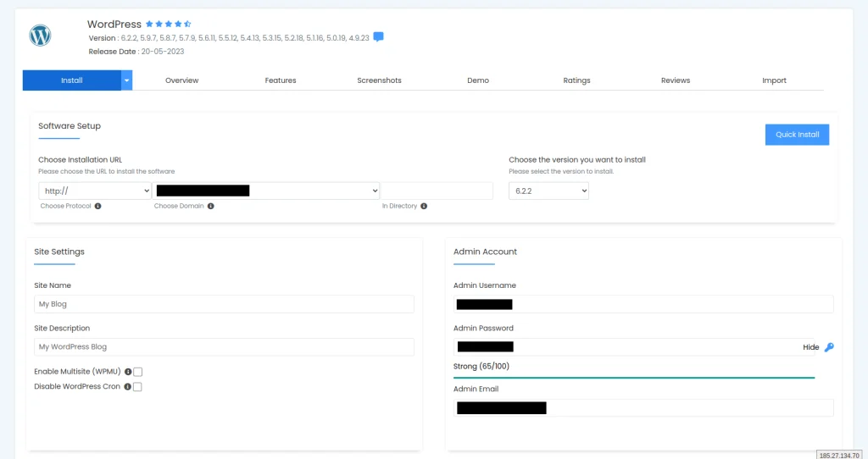The width and height of the screenshot is (868, 459).
Task: Click Hide next to the admin password
Action: tap(811, 347)
